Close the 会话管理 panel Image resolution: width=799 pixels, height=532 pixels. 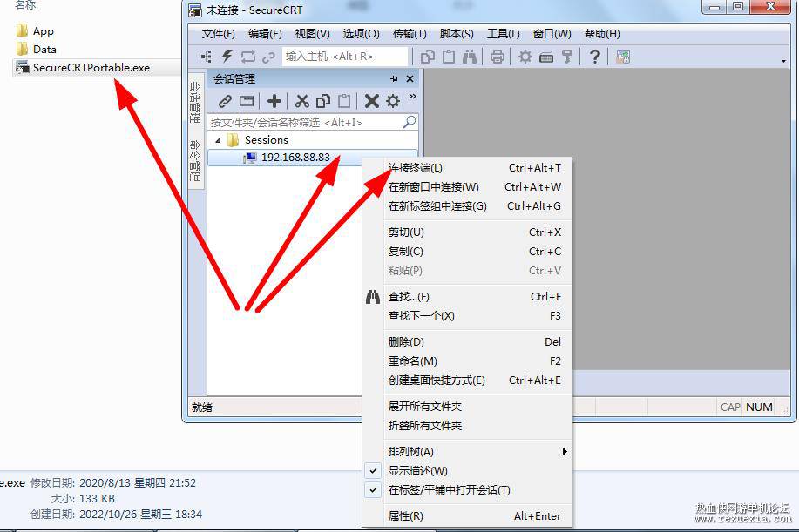tap(410, 79)
